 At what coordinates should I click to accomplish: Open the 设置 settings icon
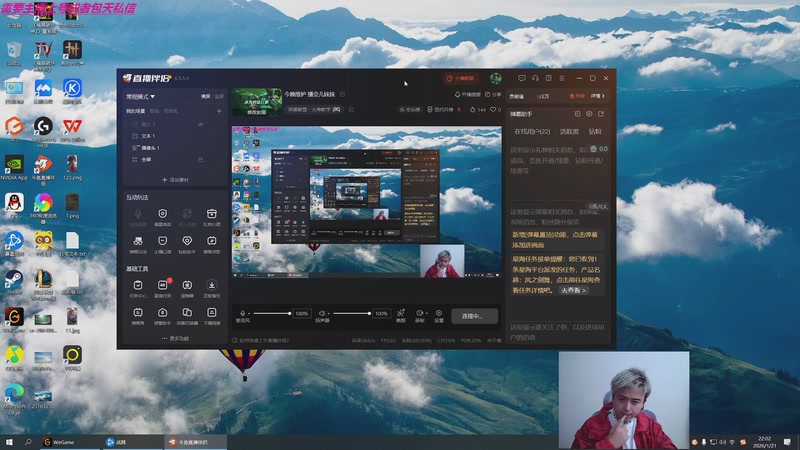439,315
